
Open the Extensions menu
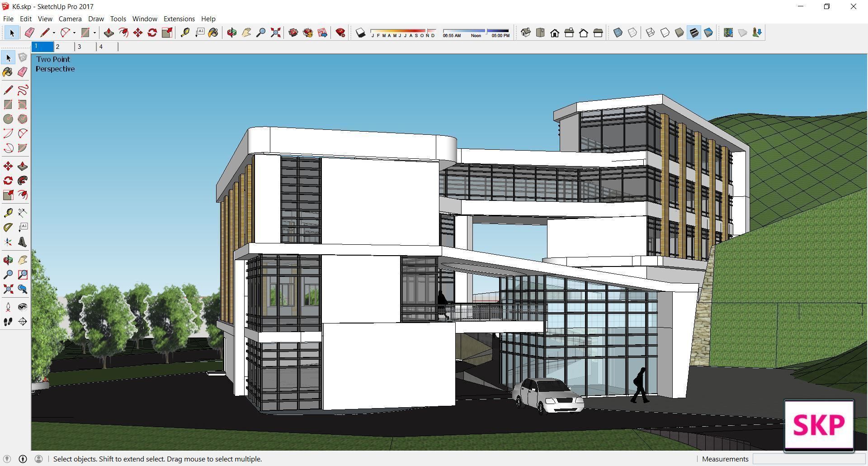pos(179,19)
